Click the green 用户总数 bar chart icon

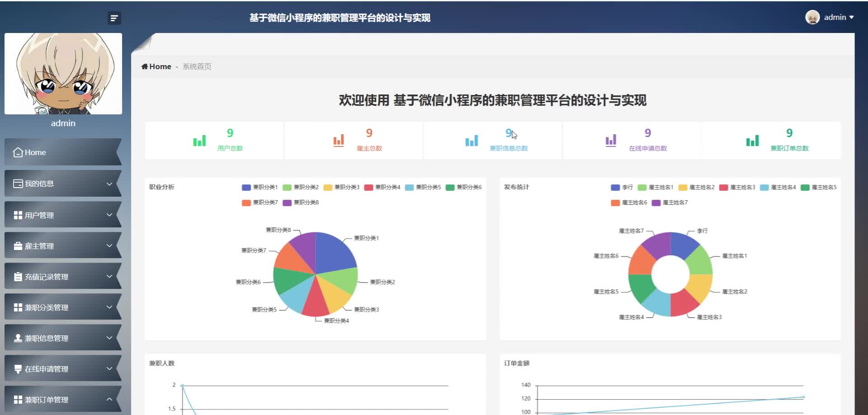click(199, 141)
